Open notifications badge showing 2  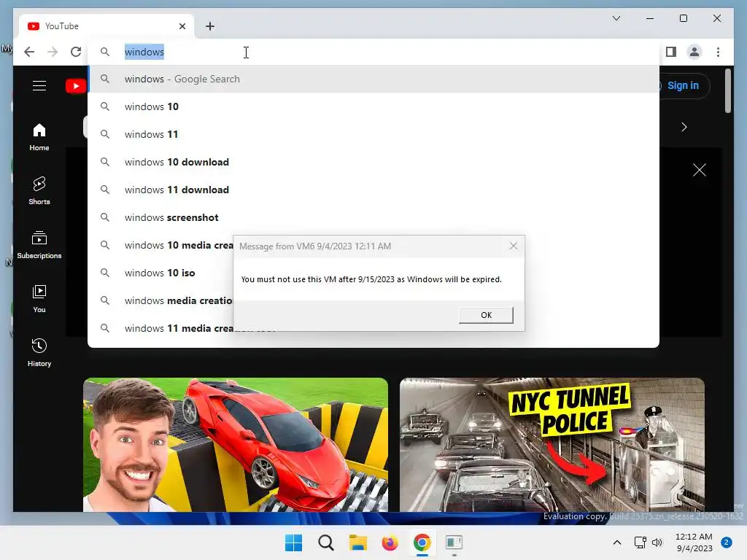pos(727,542)
